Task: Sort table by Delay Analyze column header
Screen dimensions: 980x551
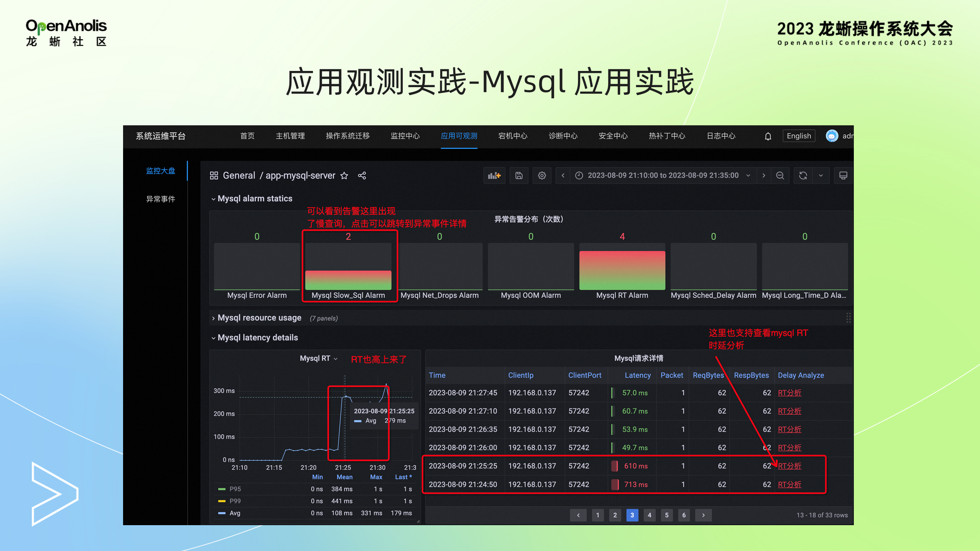Action: 801,375
